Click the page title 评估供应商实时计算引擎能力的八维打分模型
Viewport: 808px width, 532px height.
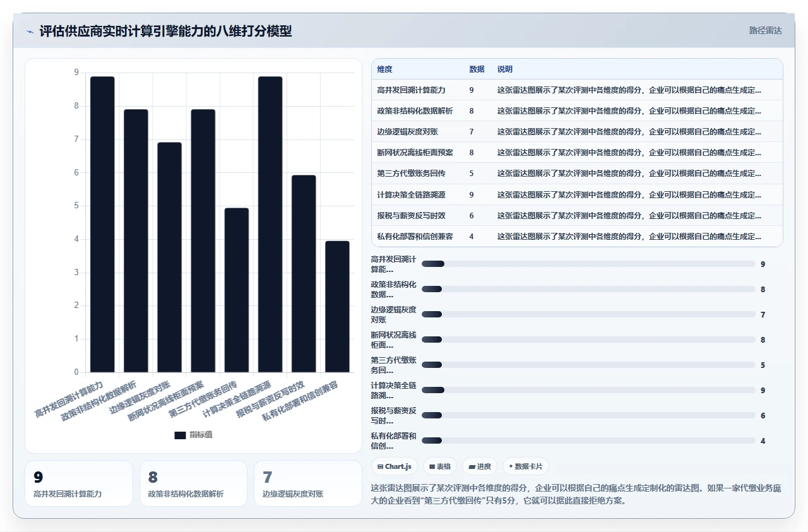165,32
